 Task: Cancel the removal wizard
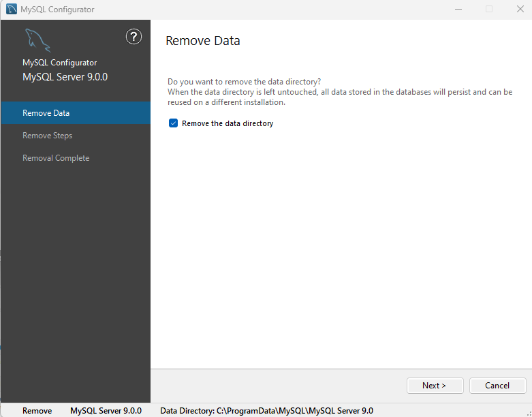(x=497, y=386)
